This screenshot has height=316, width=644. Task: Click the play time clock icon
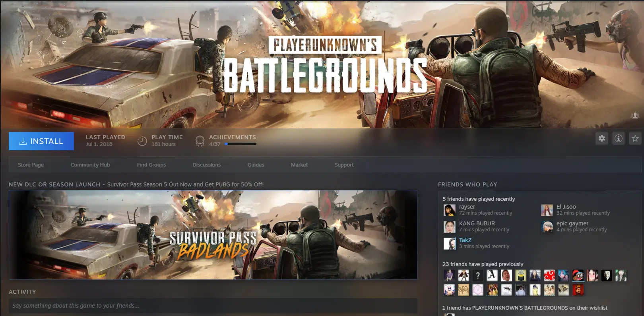click(142, 141)
